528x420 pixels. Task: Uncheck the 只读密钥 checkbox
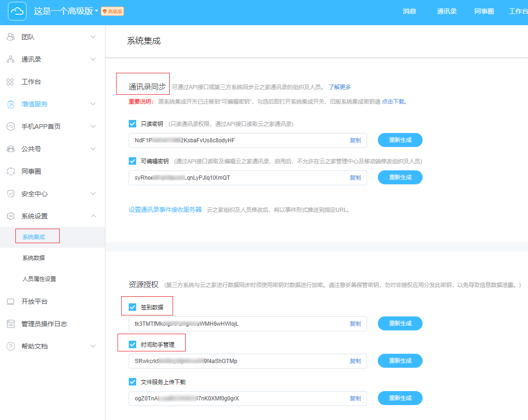tap(132, 124)
